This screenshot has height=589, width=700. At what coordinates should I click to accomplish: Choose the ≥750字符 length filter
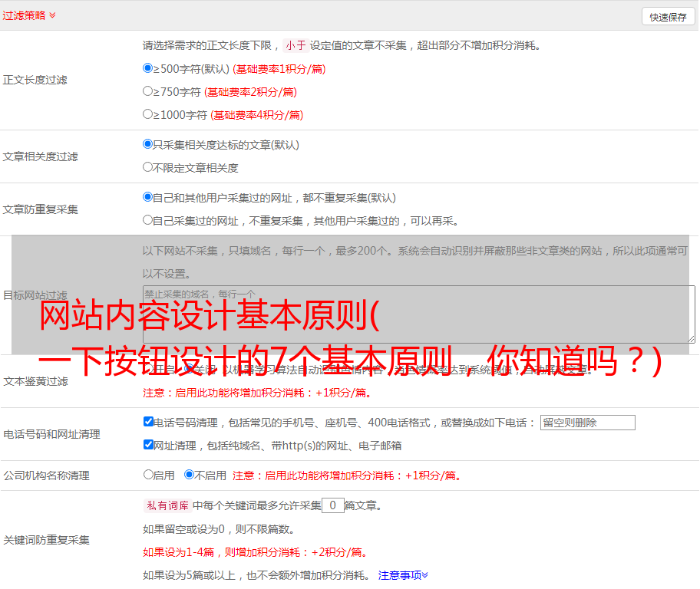(148, 91)
